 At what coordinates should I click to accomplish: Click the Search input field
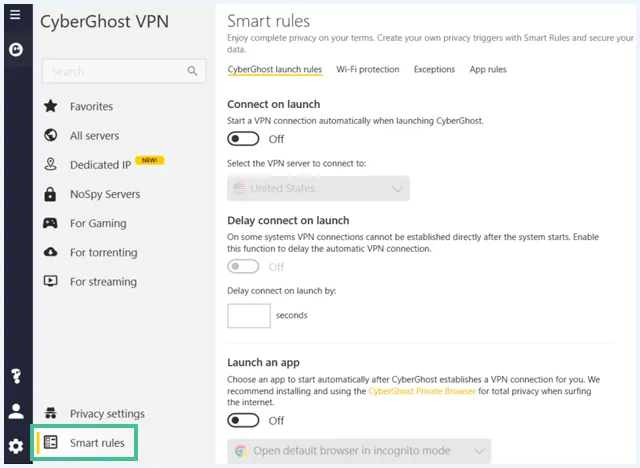(124, 71)
